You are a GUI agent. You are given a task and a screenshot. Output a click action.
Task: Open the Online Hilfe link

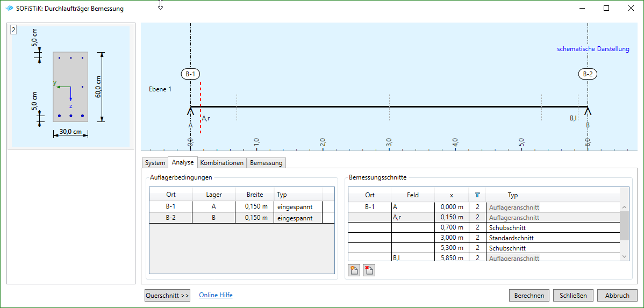[x=216, y=295]
